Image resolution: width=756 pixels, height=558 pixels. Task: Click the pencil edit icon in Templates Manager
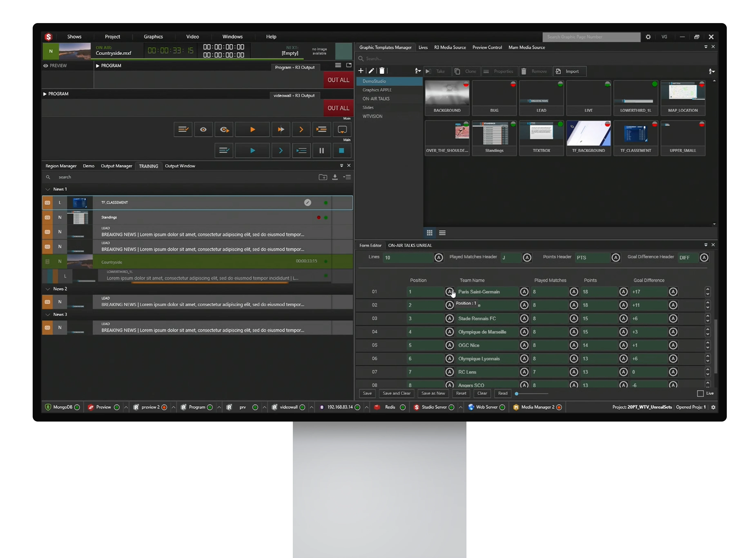pos(371,71)
